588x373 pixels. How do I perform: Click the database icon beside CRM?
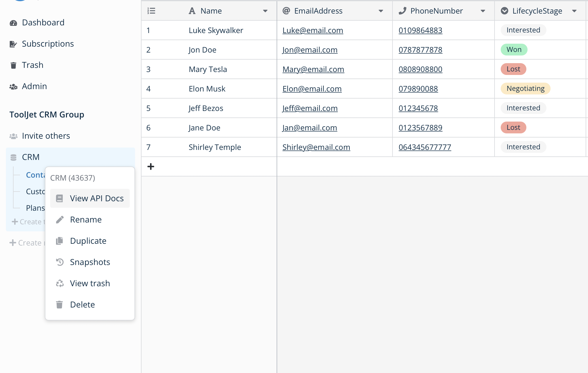13,157
